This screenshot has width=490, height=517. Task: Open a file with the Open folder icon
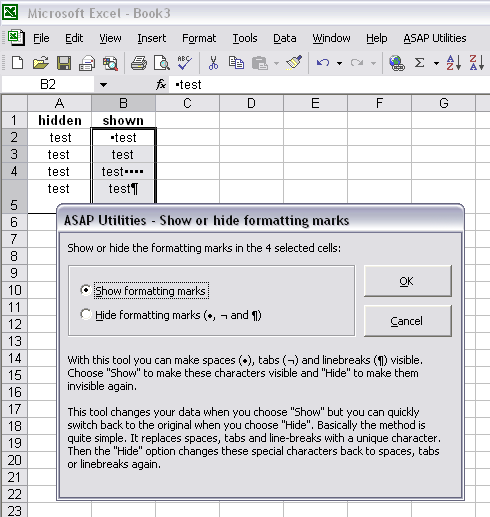coord(40,62)
